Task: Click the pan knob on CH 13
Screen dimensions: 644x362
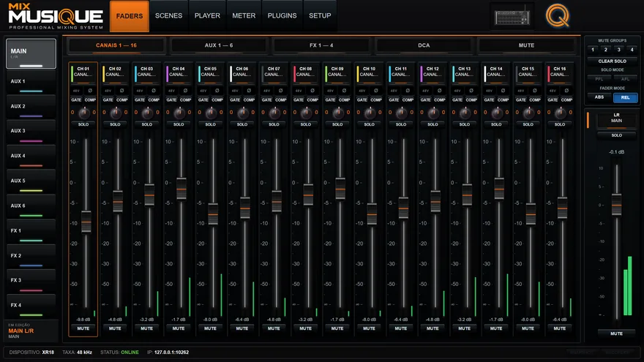Action: tap(465, 113)
